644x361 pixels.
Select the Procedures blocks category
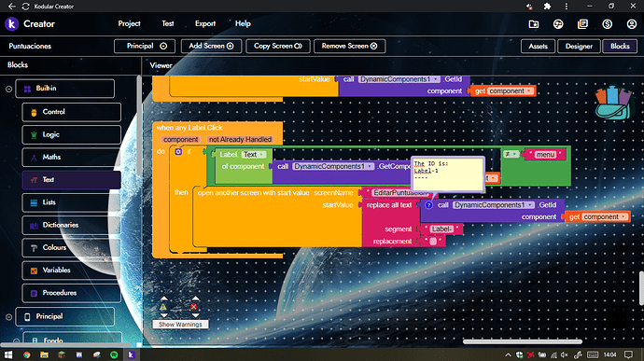pos(72,293)
